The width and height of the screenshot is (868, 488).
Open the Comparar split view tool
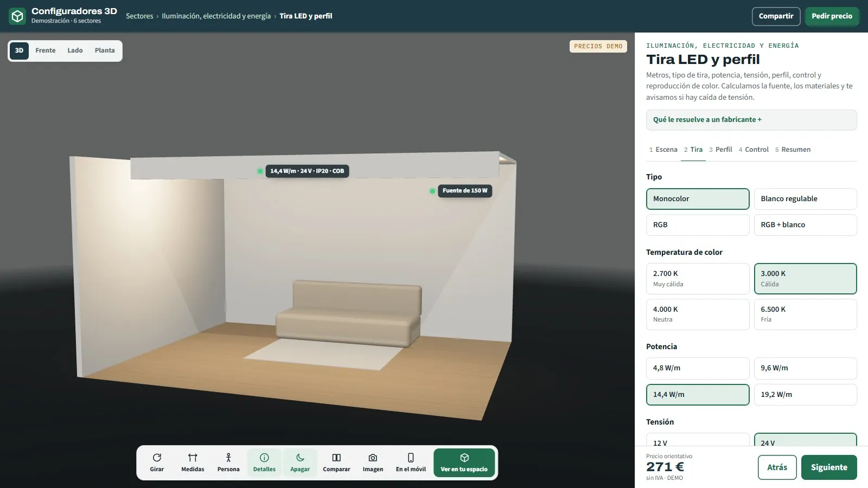pyautogui.click(x=336, y=463)
